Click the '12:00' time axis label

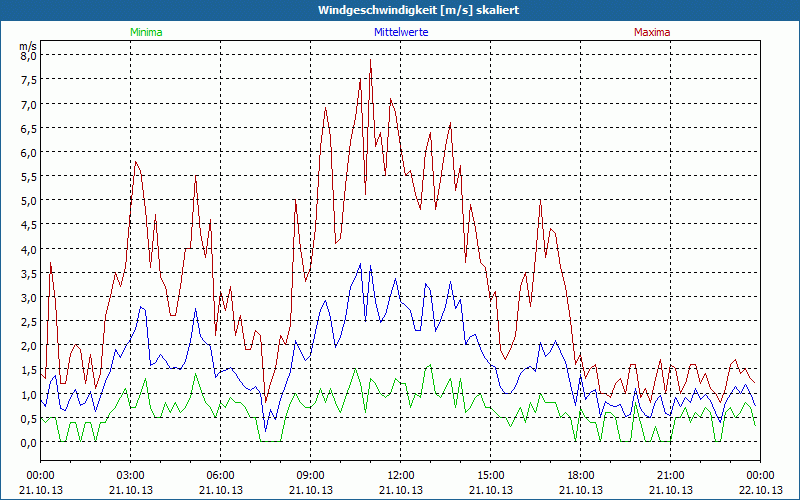[x=401, y=476]
